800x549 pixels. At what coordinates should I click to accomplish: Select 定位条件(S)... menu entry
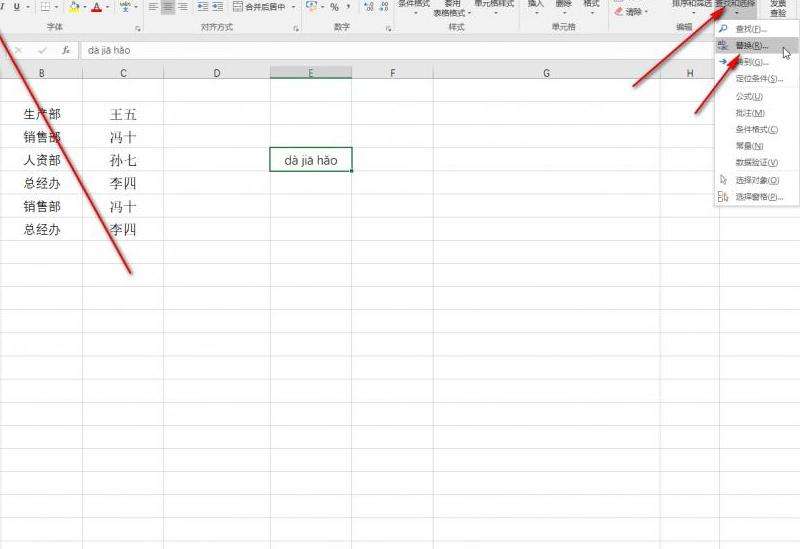[x=759, y=78]
